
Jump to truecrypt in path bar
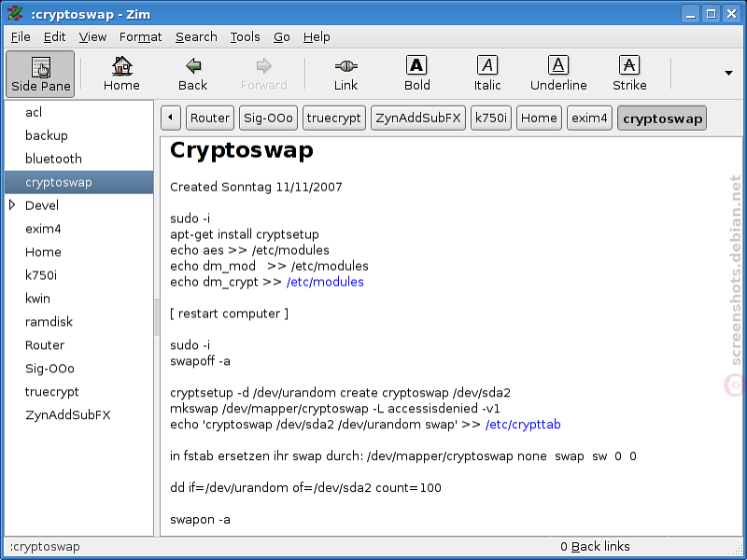[x=334, y=119]
